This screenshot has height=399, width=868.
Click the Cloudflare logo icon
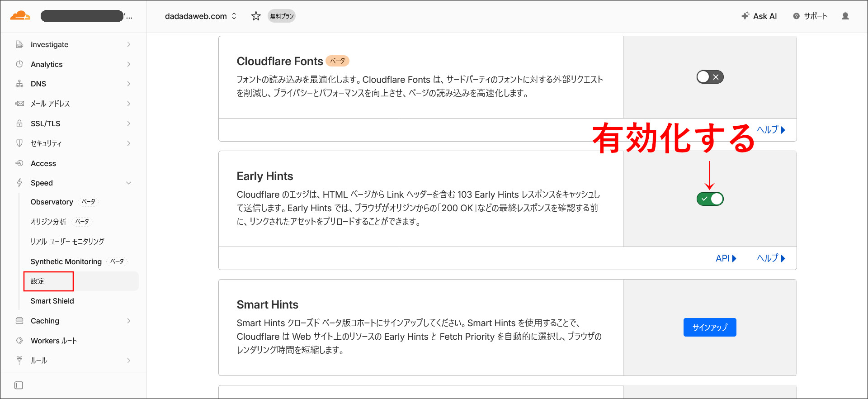coord(20,16)
